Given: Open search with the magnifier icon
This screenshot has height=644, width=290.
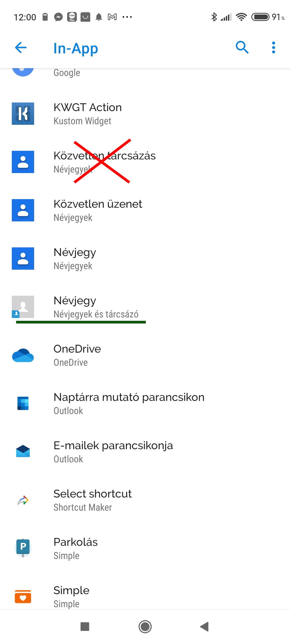Looking at the screenshot, I should (x=242, y=47).
